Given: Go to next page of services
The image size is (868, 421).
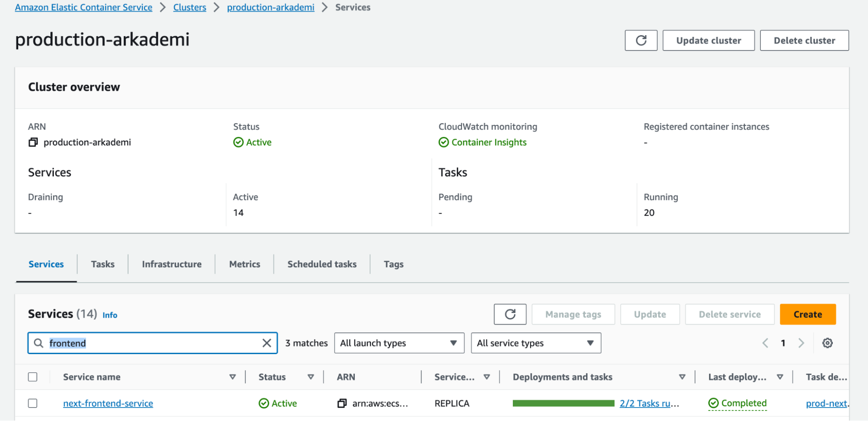Looking at the screenshot, I should pyautogui.click(x=801, y=343).
